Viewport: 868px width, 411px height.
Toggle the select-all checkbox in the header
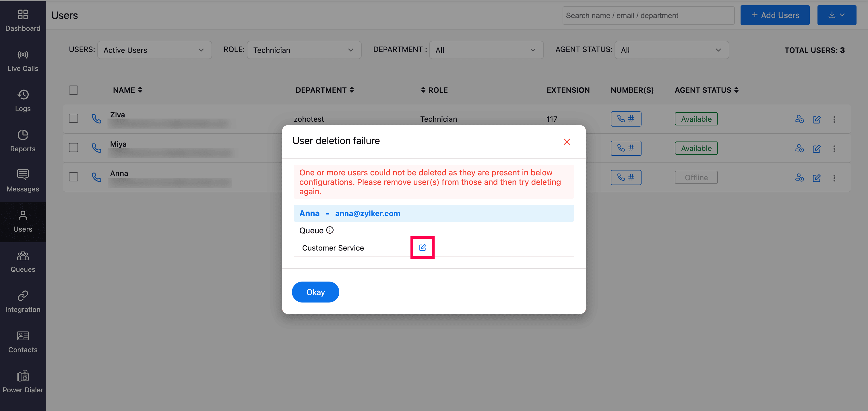click(x=73, y=90)
